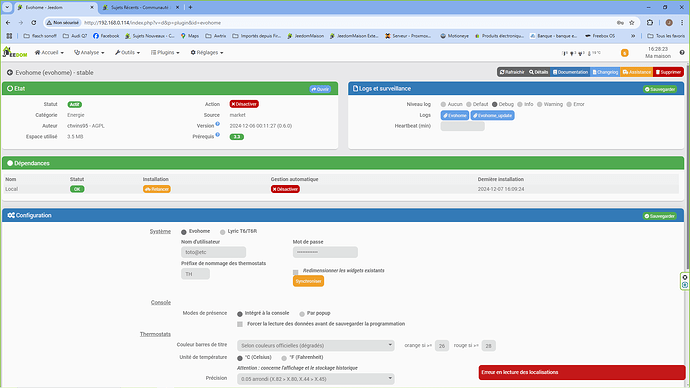
Task: Click the Version info tooltip icon
Action: 217,124
